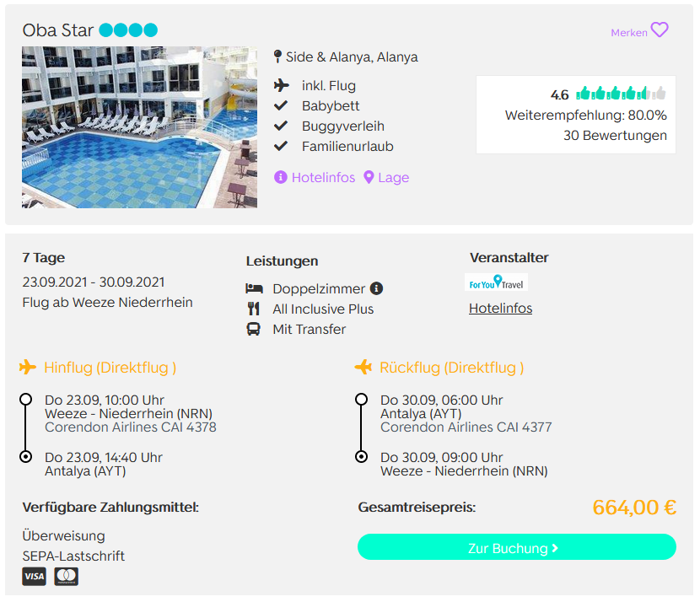This screenshot has height=602, width=700.
Task: Click the 30 Bewertungen review count
Action: (615, 135)
